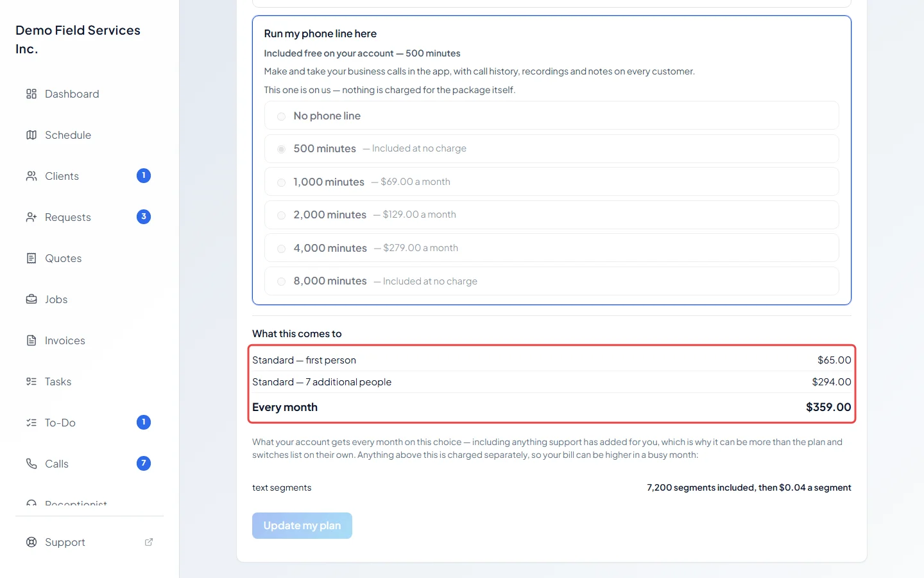Click the Calls phone icon
The height and width of the screenshot is (578, 924).
pyautogui.click(x=31, y=464)
